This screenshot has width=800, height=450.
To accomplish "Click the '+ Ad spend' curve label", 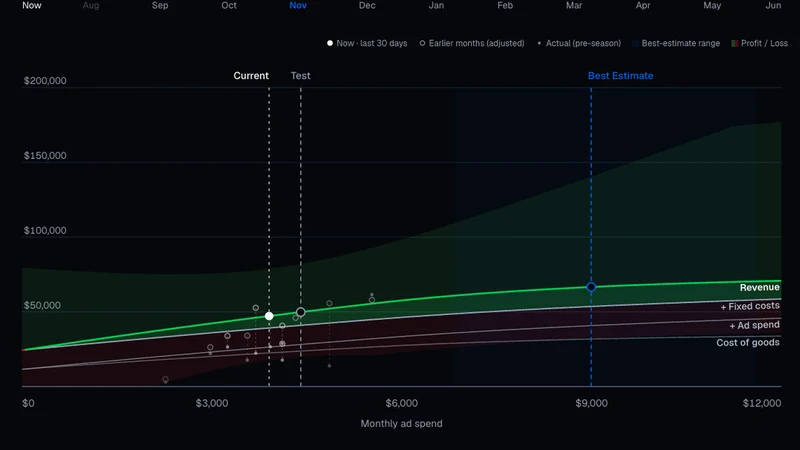I will coord(755,325).
